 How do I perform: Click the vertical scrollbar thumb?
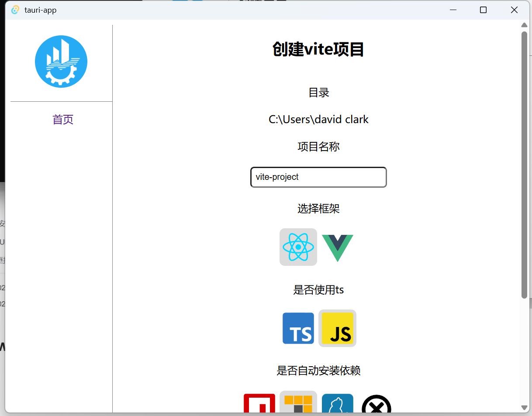click(x=525, y=165)
